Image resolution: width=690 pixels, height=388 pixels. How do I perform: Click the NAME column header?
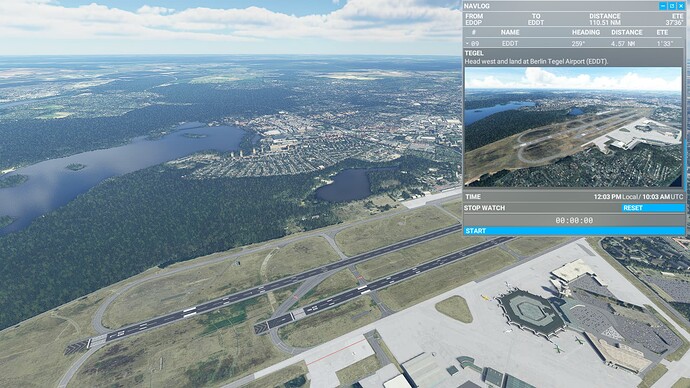click(510, 32)
